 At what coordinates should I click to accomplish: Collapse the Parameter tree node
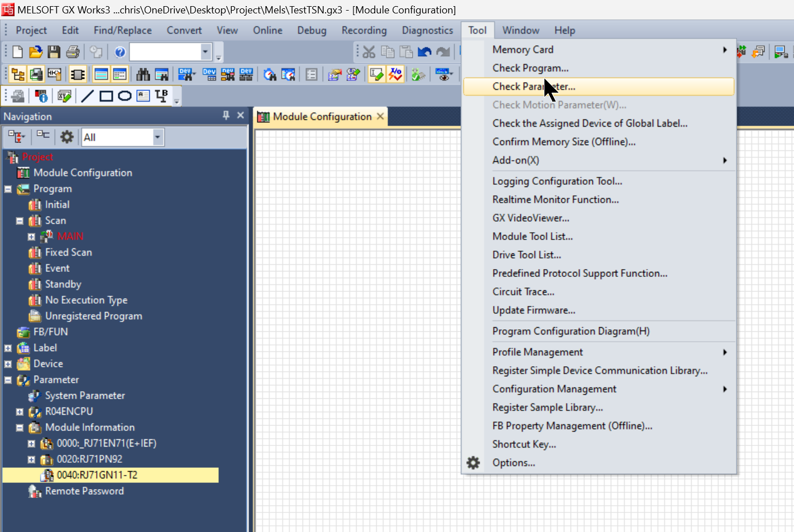pyautogui.click(x=8, y=380)
